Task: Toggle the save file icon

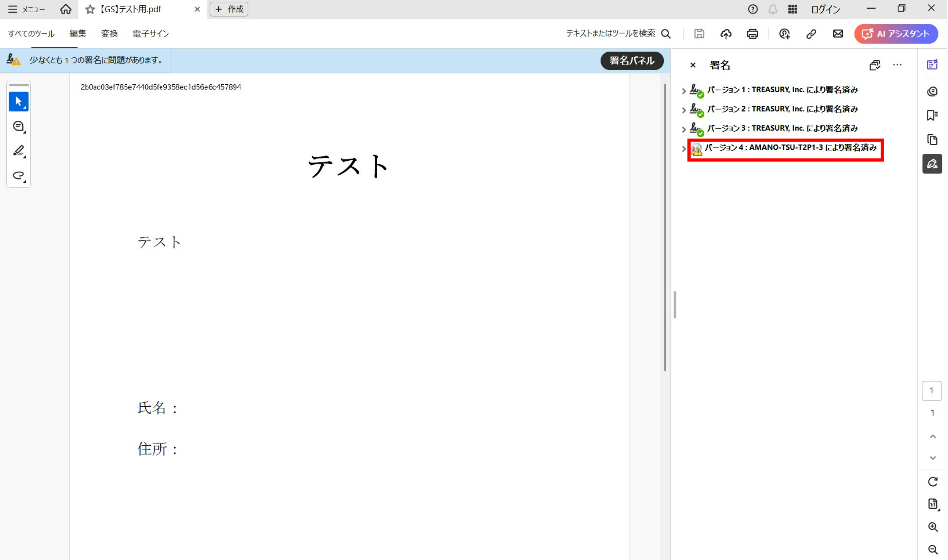Action: [699, 34]
